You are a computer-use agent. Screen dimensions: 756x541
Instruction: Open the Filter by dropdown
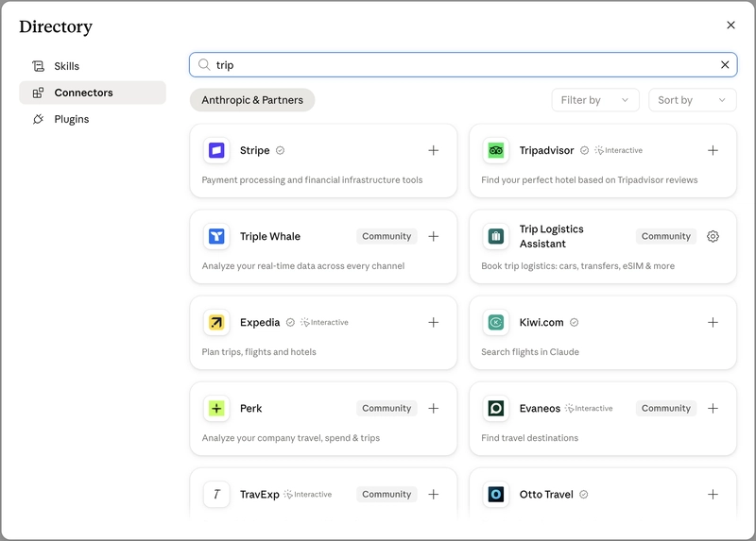pos(595,100)
